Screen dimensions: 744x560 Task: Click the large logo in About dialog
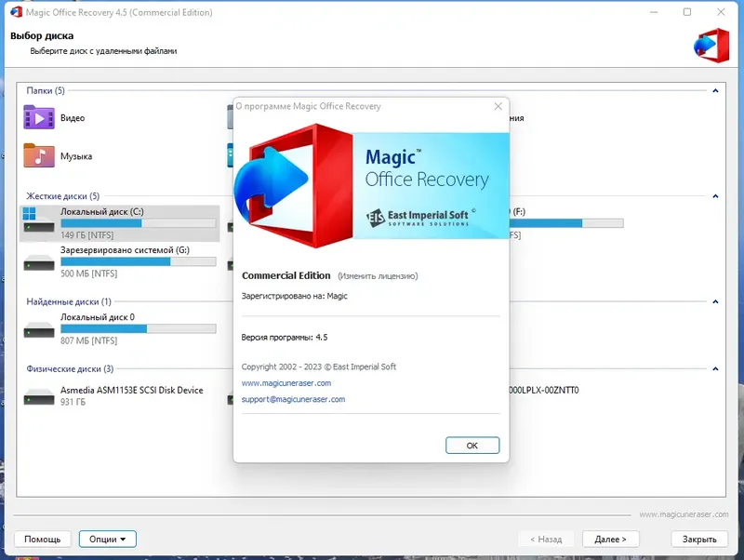coord(293,185)
